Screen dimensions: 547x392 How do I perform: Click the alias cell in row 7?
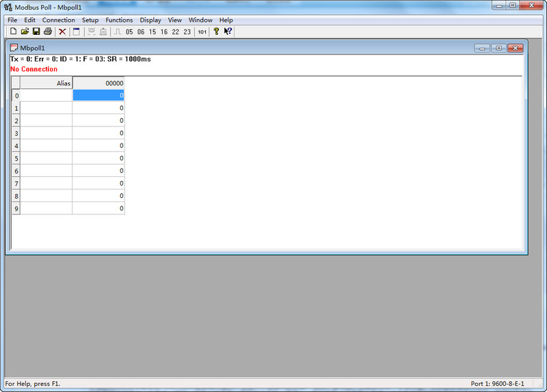[46, 183]
